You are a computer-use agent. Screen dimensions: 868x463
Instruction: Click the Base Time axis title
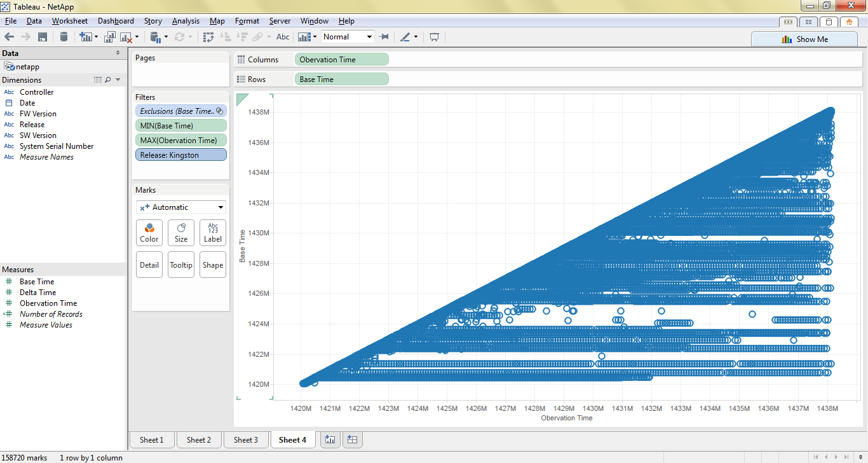point(242,246)
